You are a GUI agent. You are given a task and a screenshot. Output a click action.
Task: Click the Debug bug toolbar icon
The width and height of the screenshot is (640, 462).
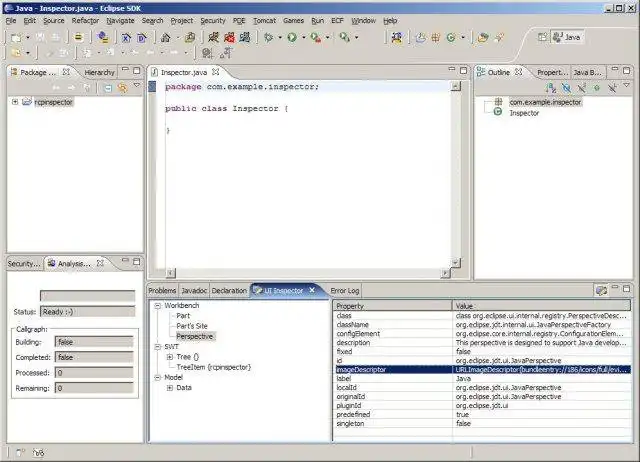(x=269, y=38)
